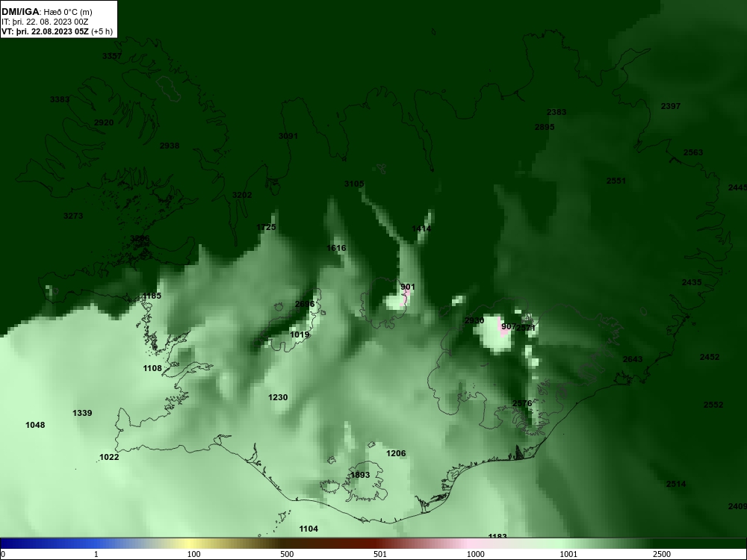Click the legend tick label '2500'
Image resolution: width=747 pixels, height=560 pixels.
click(x=662, y=554)
